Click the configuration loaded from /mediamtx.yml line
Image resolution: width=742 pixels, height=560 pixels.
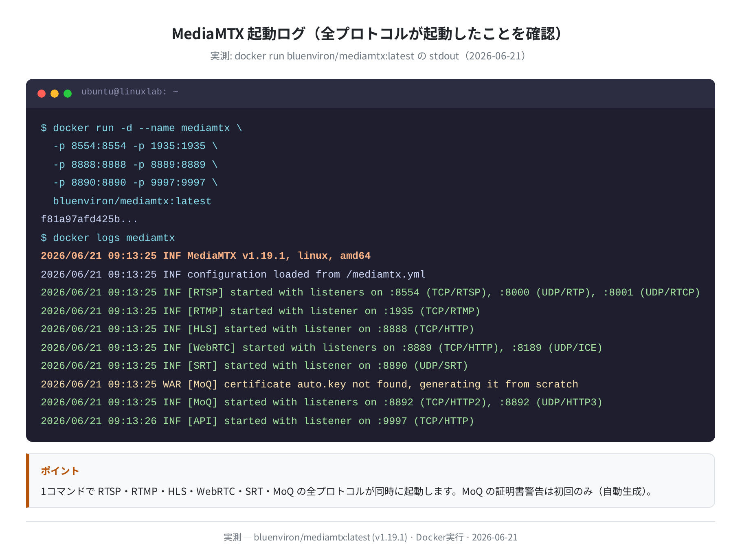pyautogui.click(x=233, y=275)
